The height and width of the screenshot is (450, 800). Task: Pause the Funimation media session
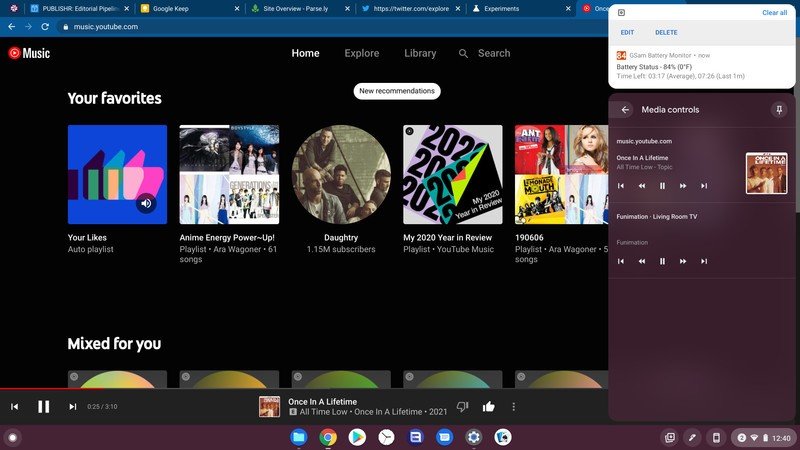(662, 261)
